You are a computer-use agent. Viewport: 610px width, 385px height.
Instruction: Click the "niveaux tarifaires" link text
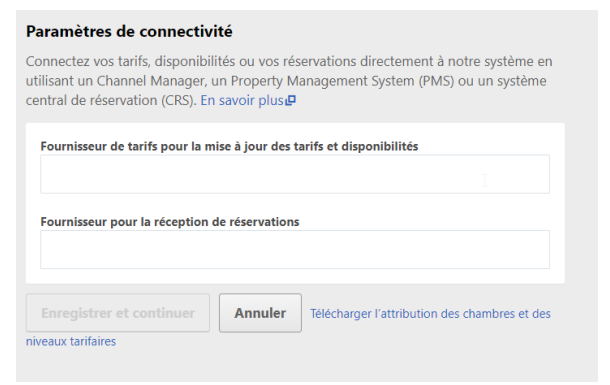click(x=71, y=341)
